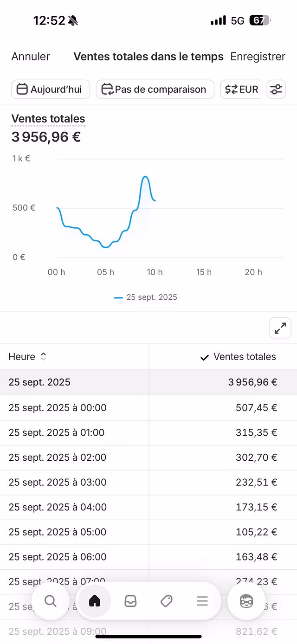Open the Products tag icon in bottom bar
Screen dimensions: 297x644
[x=166, y=600]
